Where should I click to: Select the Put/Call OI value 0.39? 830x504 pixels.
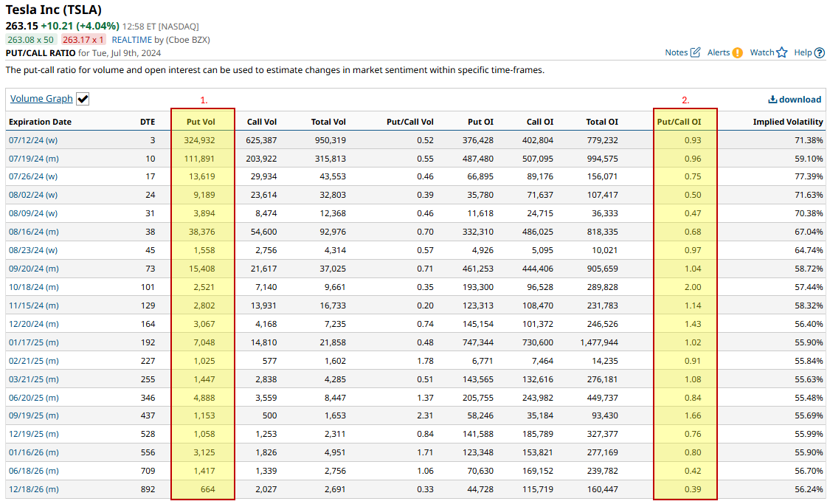pos(692,489)
